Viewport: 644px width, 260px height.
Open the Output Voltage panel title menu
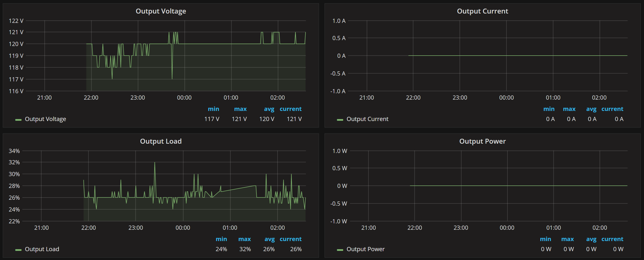(161, 11)
